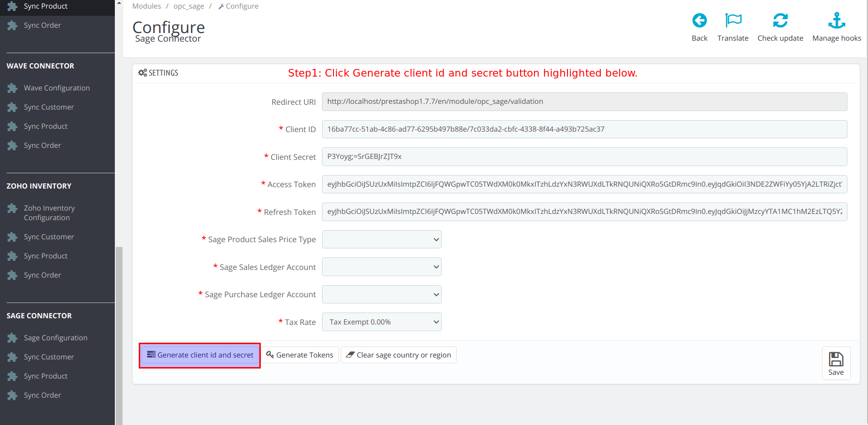Click the Generate Tokens button
The image size is (868, 425).
(300, 355)
